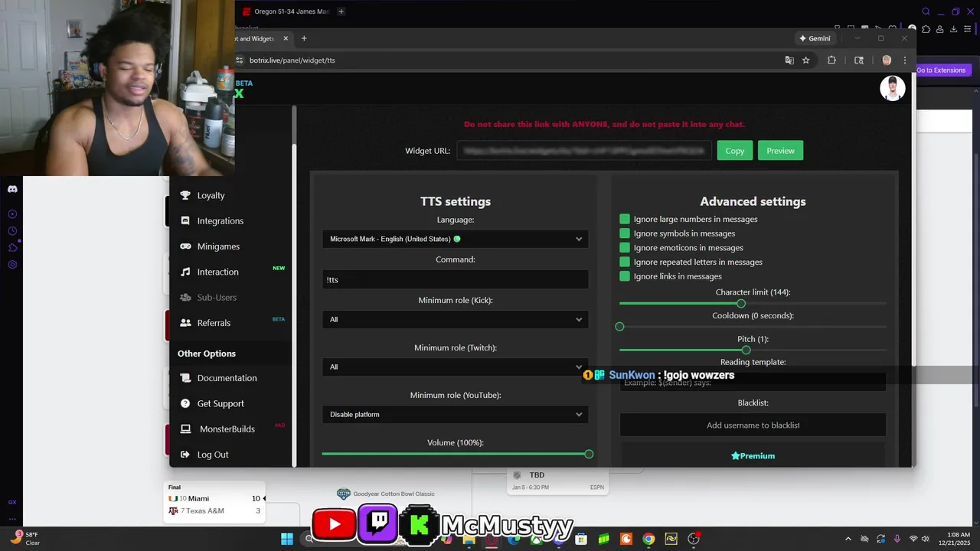Click the Integrations chat-bubble icon

pyautogui.click(x=185, y=220)
